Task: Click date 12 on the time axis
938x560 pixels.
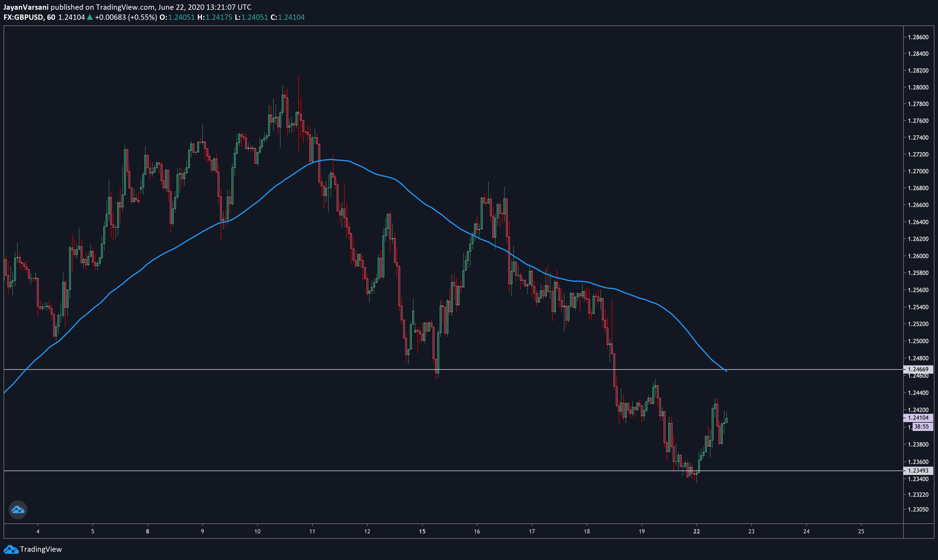Action: [367, 531]
